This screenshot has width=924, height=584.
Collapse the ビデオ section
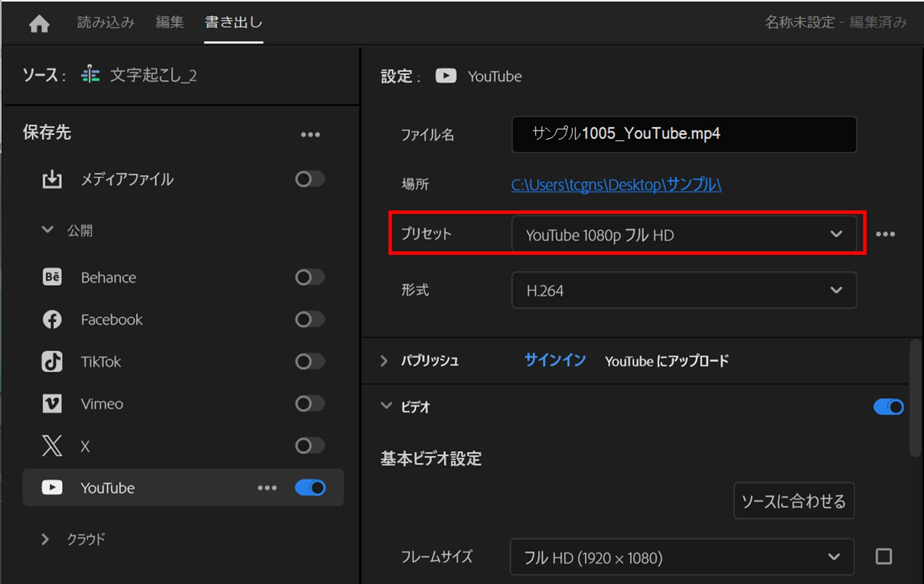[x=386, y=405]
